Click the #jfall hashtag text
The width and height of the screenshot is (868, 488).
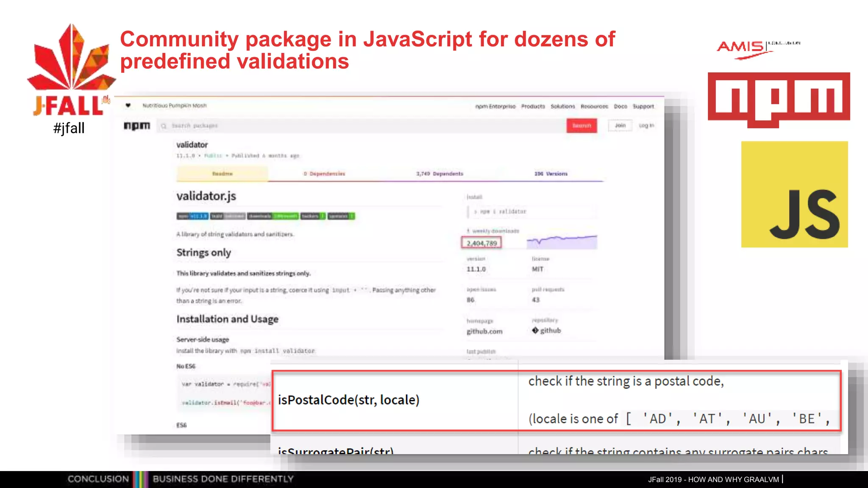point(69,128)
